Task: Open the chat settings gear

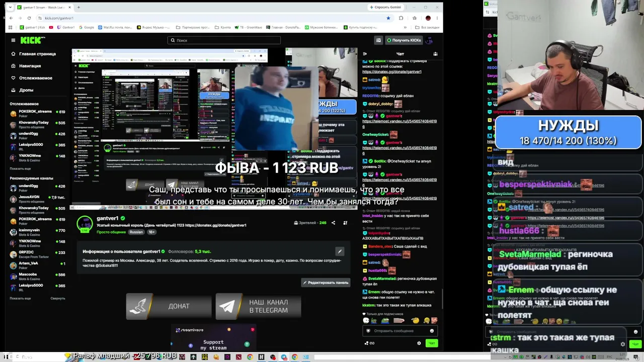Action: coord(419,343)
